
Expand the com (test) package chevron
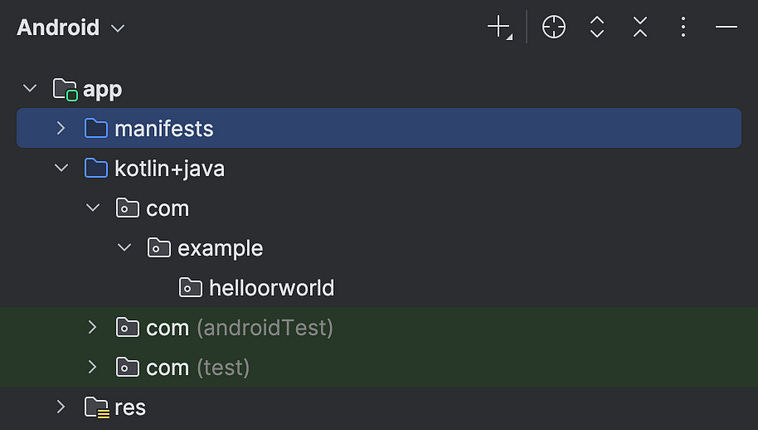point(92,367)
